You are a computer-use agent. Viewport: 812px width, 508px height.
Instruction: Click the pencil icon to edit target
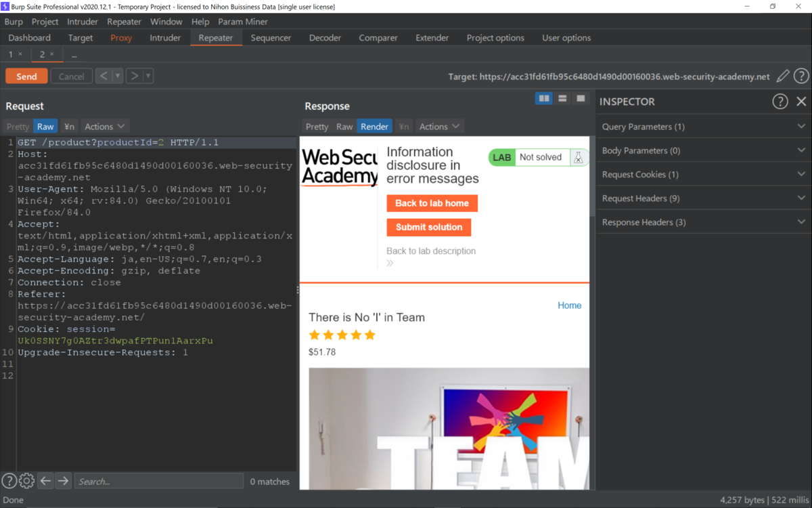(x=783, y=77)
